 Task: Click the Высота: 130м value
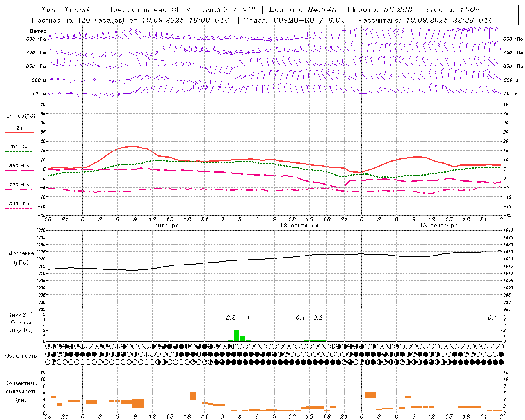(452, 10)
